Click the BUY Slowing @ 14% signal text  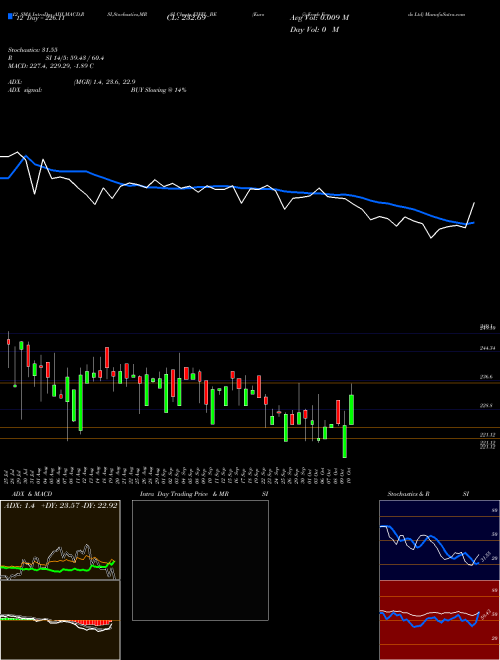coord(158,90)
